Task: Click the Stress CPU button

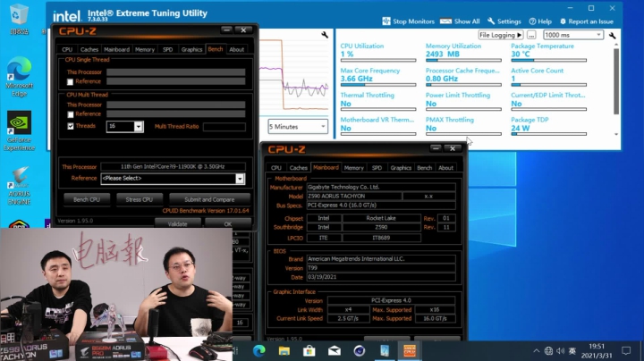Action: [140, 200]
